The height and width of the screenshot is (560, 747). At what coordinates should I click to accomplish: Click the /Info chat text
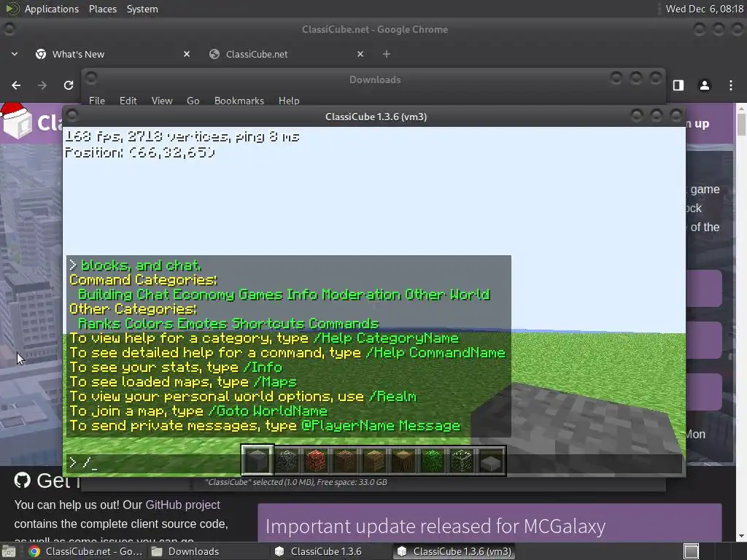click(x=263, y=367)
